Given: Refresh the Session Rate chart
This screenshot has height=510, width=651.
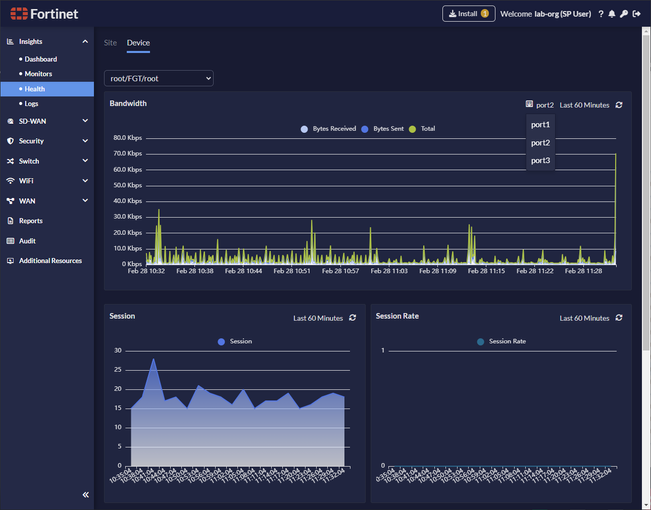Looking at the screenshot, I should pyautogui.click(x=619, y=318).
